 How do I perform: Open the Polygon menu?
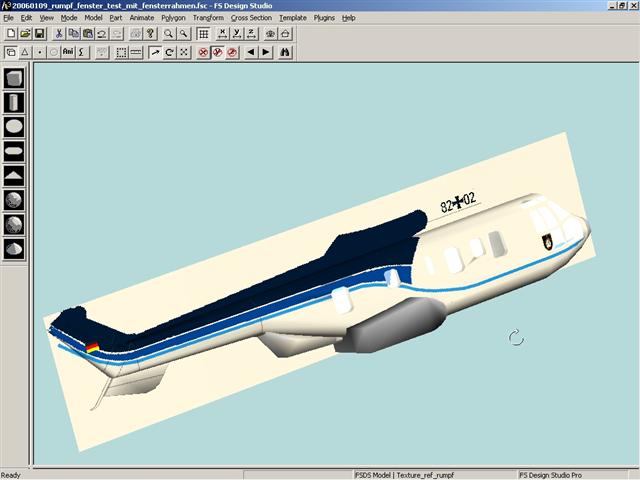click(x=173, y=18)
